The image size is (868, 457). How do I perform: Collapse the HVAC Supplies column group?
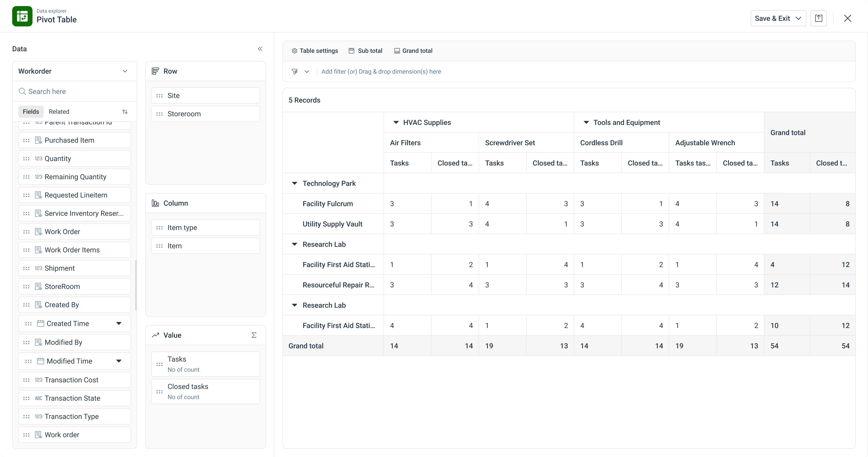[x=396, y=122]
